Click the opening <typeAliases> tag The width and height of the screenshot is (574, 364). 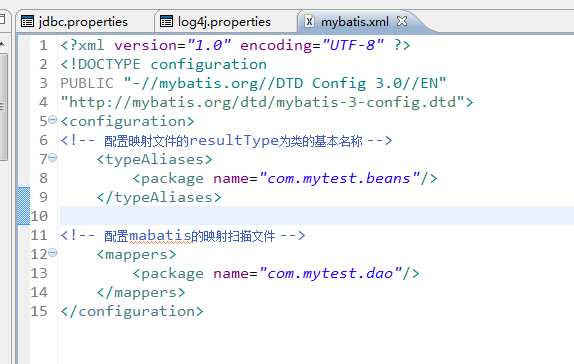154,160
